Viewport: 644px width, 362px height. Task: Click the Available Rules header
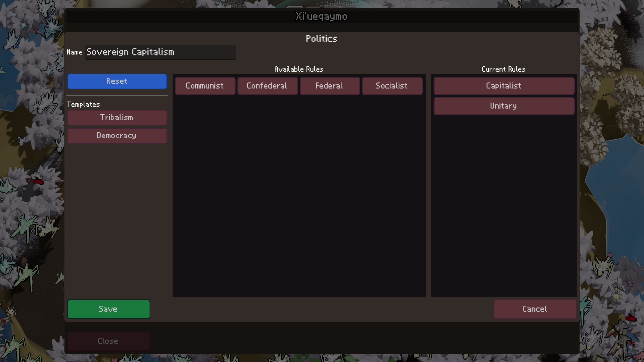coord(299,69)
